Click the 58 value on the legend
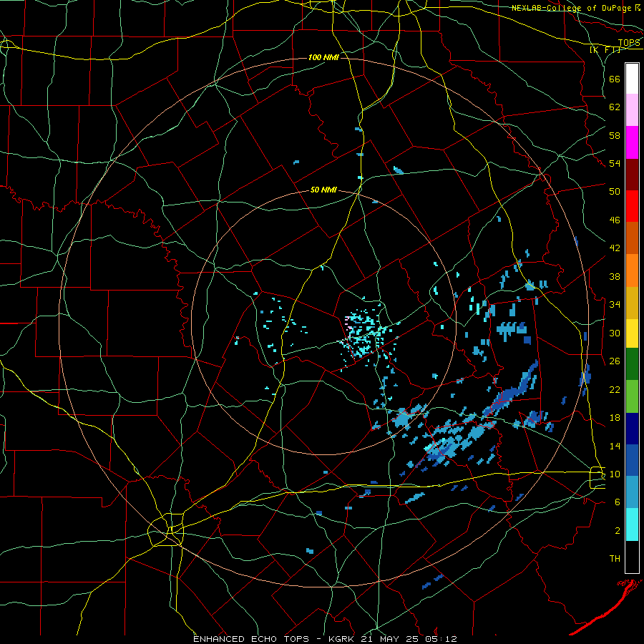This screenshot has width=644, height=644. click(615, 135)
